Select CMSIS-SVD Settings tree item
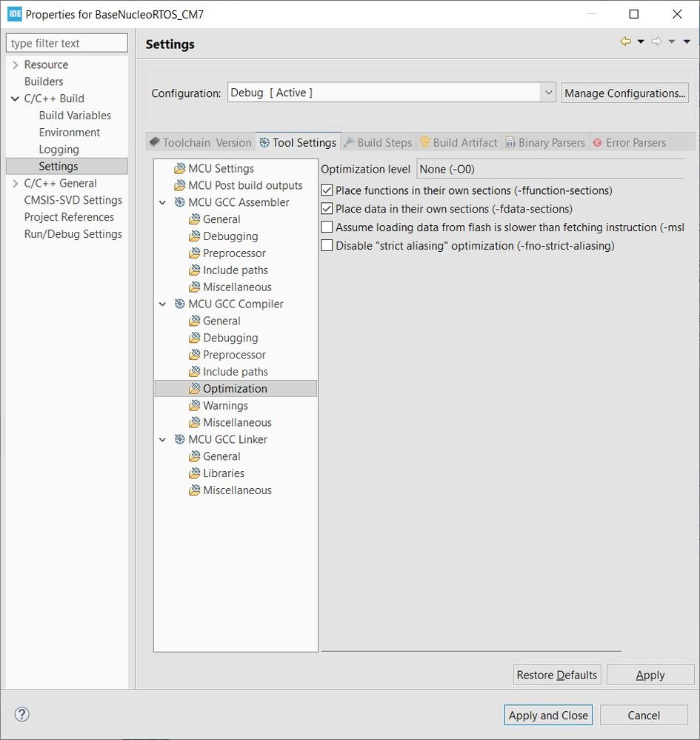Viewport: 700px width, 740px height. coord(73,200)
